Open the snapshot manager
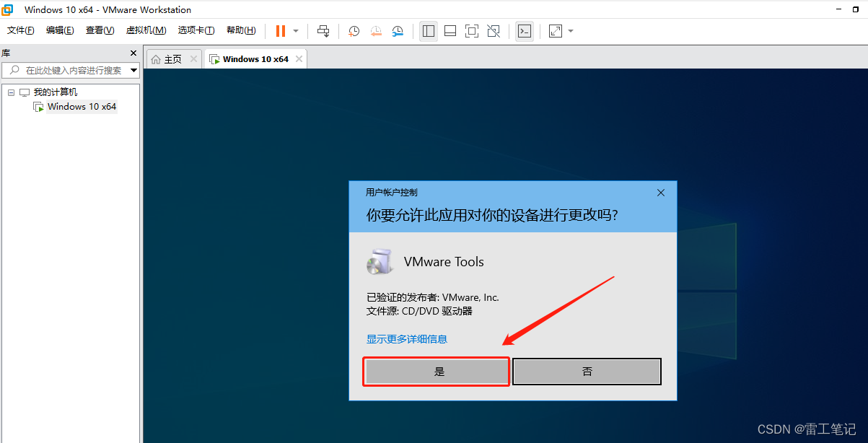 click(x=398, y=31)
